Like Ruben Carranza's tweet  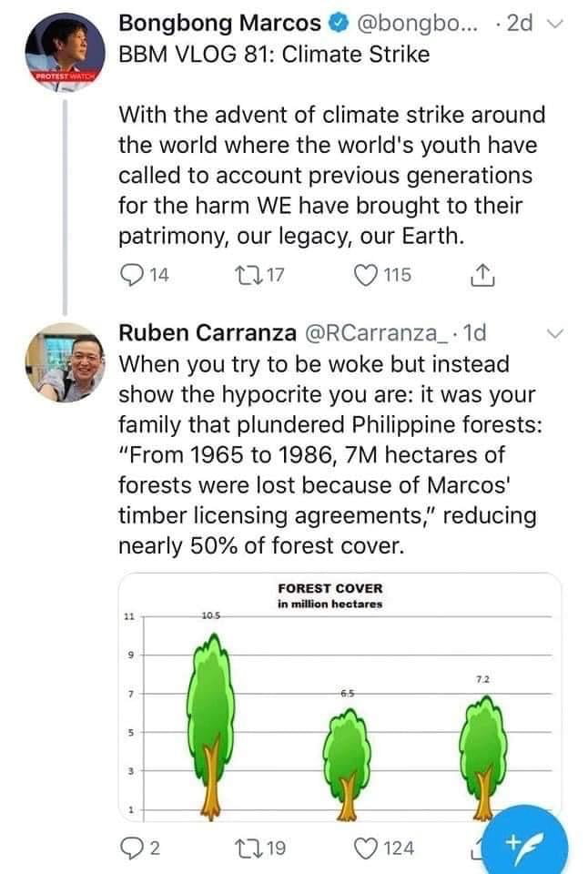point(367,849)
